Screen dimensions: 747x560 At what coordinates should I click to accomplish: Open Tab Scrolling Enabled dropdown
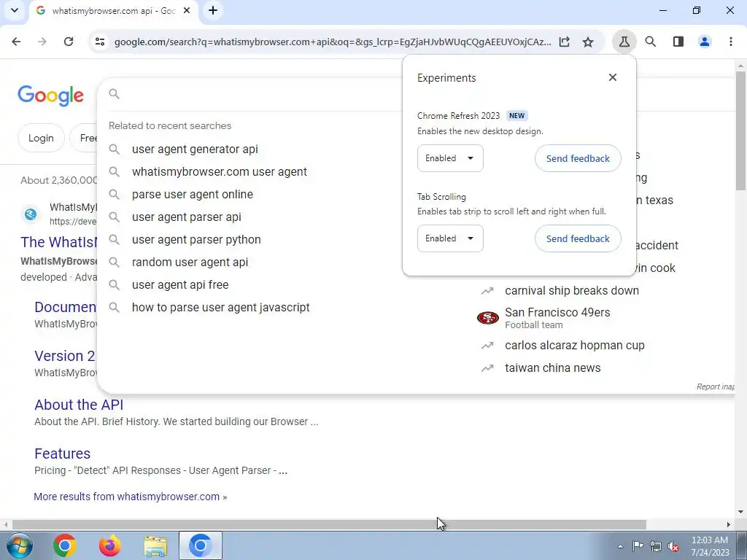pyautogui.click(x=450, y=238)
